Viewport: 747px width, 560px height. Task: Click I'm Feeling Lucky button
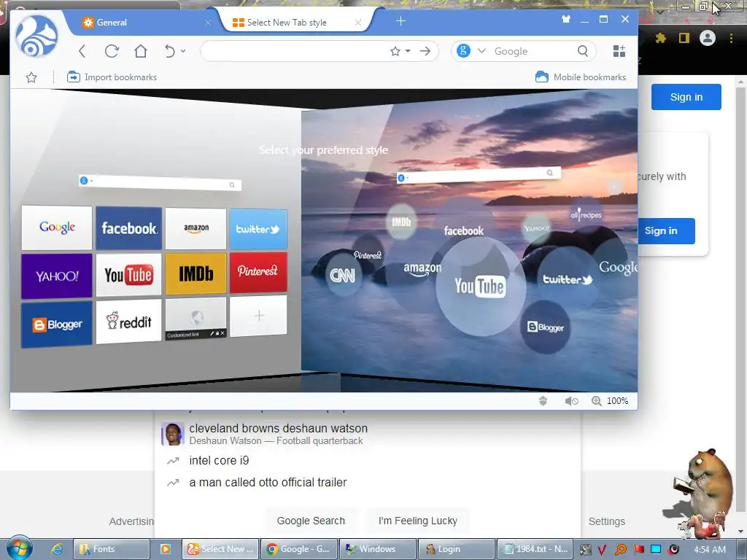(418, 521)
